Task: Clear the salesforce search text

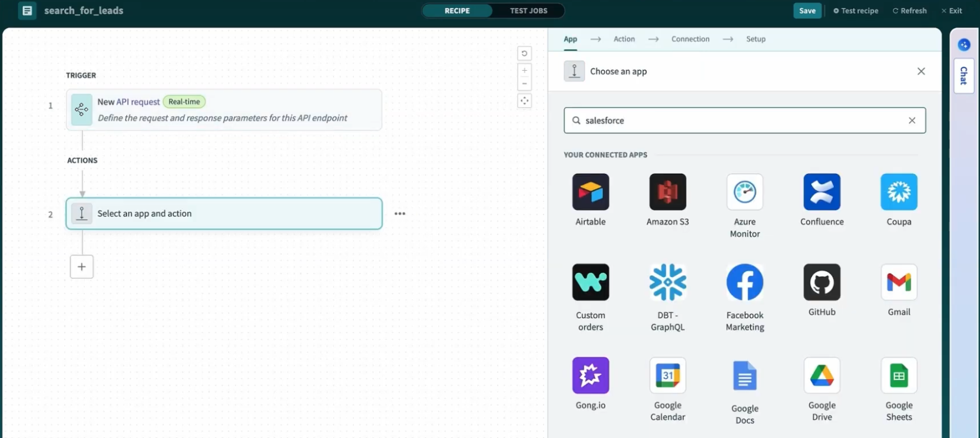Action: (x=912, y=120)
